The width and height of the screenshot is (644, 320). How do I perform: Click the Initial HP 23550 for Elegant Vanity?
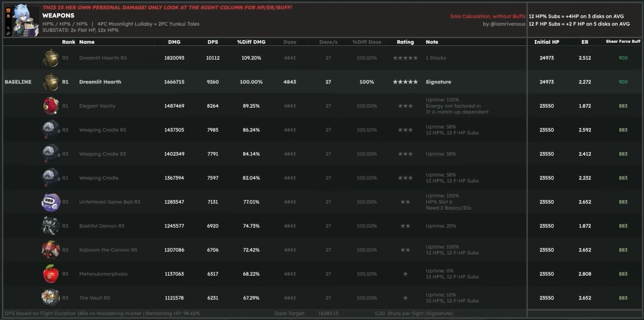pyautogui.click(x=546, y=106)
